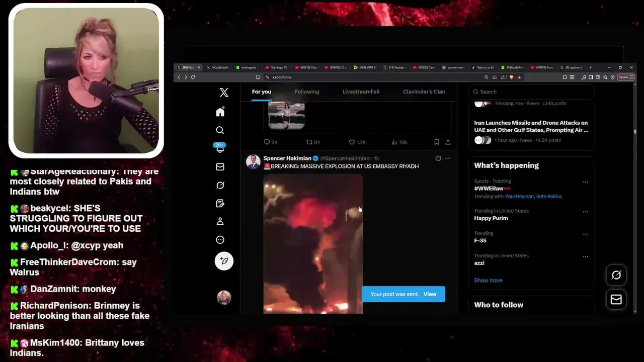Open the #WWERaw trending topic
The height and width of the screenshot is (362, 644).
pos(489,189)
